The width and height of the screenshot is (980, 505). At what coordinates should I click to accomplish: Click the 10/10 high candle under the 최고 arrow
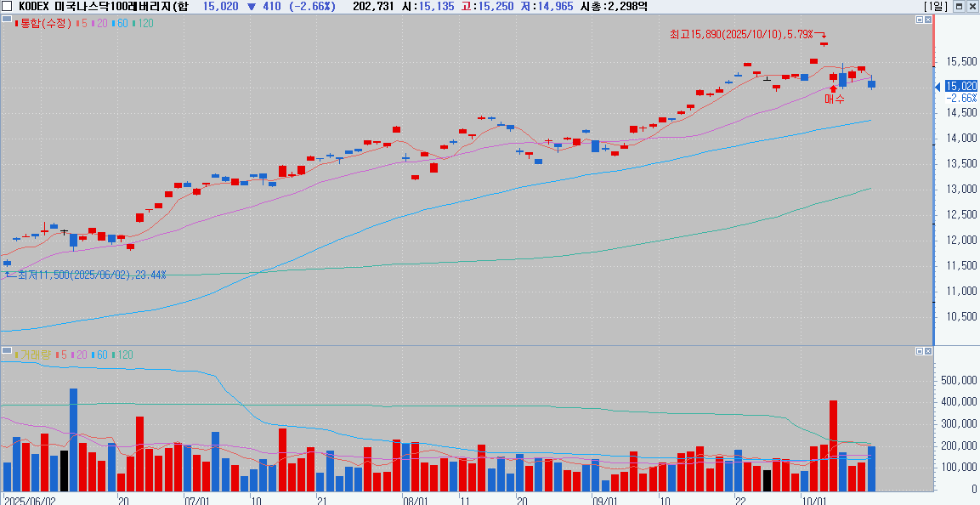click(824, 44)
